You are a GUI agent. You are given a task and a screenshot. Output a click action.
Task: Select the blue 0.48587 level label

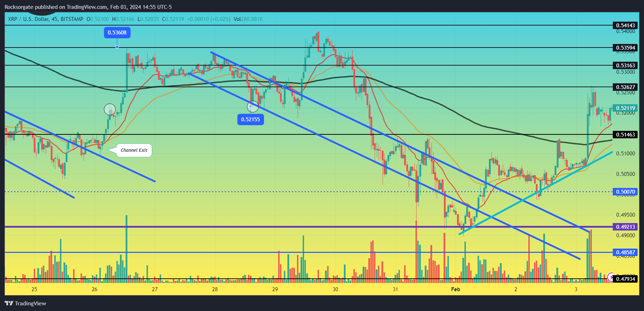(625, 253)
